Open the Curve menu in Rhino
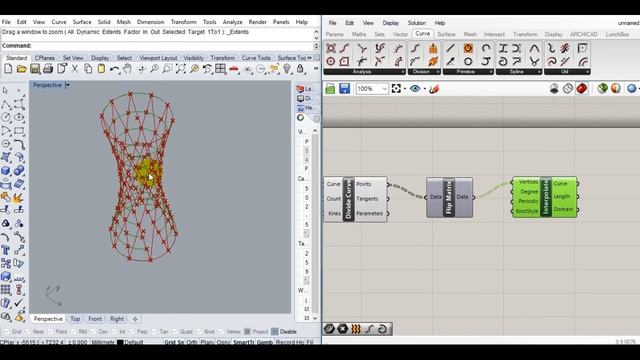 tap(59, 22)
